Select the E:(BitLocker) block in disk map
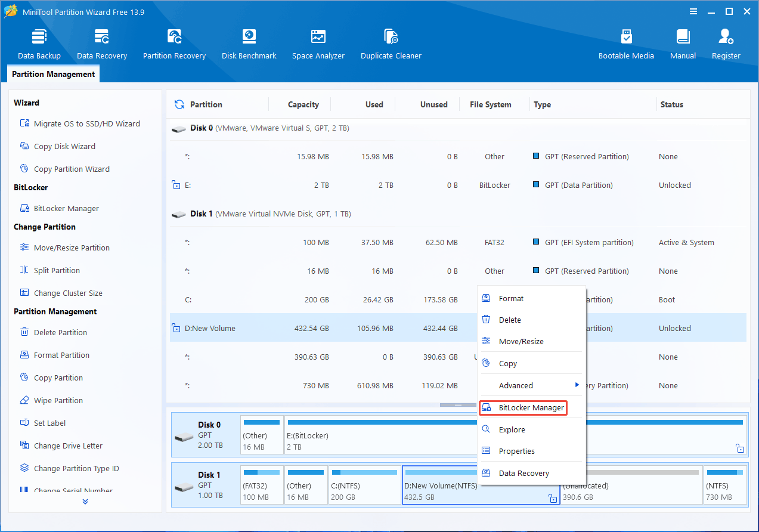The width and height of the screenshot is (759, 532). coord(516,435)
